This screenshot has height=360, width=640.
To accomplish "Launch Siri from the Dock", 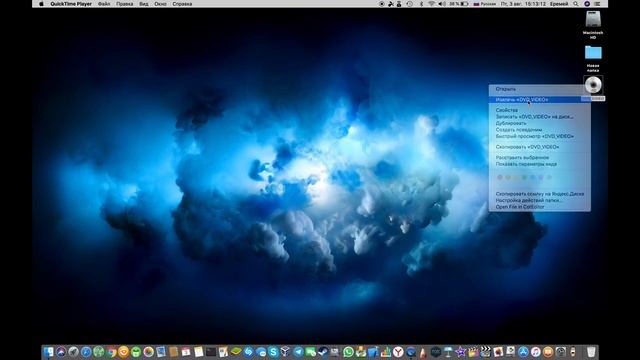I will point(61,352).
